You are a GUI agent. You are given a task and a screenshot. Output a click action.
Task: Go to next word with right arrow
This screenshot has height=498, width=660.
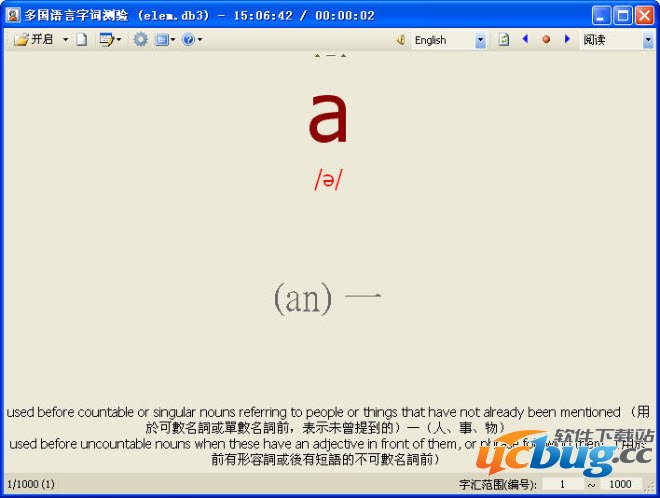click(x=567, y=39)
